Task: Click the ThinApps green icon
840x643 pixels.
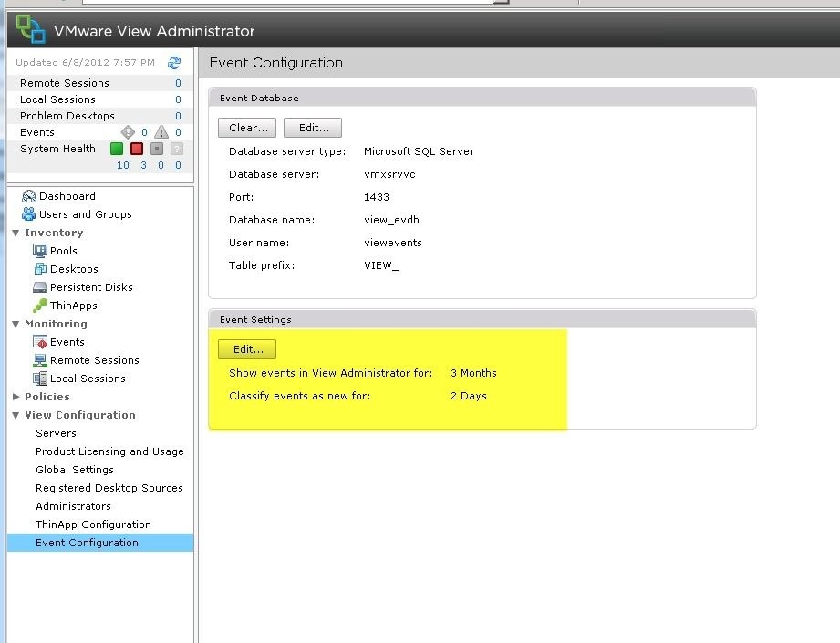Action: (x=40, y=306)
